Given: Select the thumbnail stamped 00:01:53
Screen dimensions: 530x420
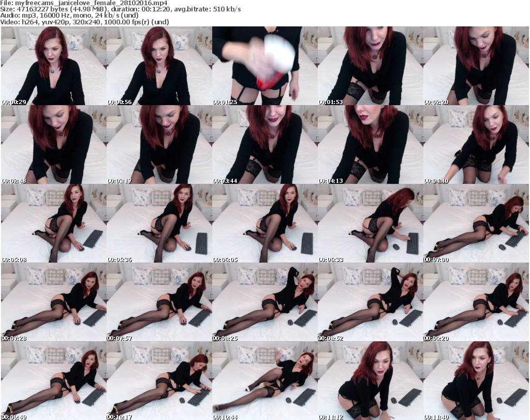Looking at the screenshot, I should [x=371, y=66].
